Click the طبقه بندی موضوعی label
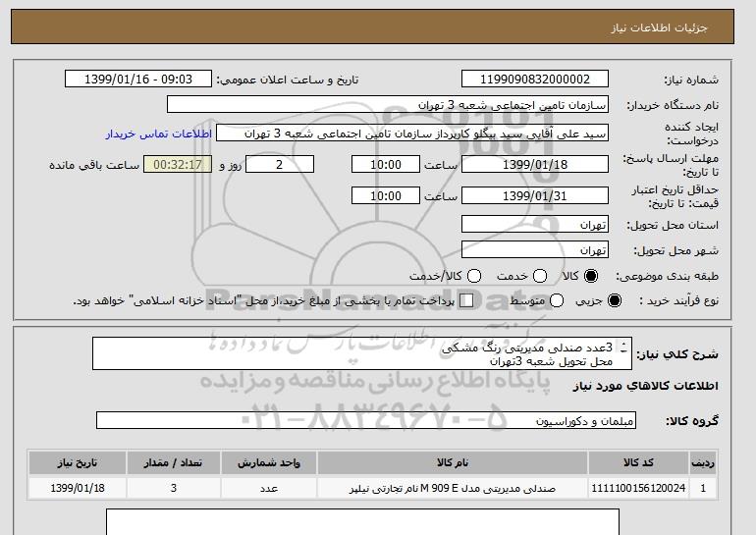Viewport: 756px width, 535px height. pos(667,276)
